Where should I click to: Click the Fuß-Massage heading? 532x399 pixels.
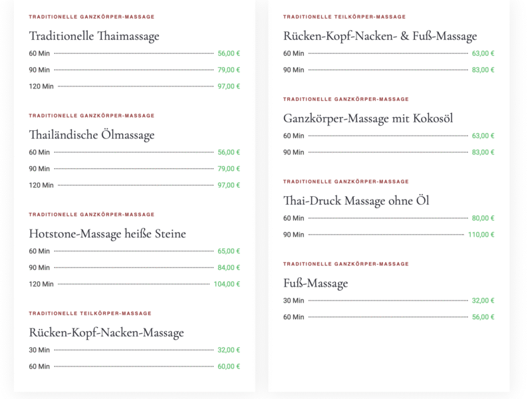click(x=315, y=283)
